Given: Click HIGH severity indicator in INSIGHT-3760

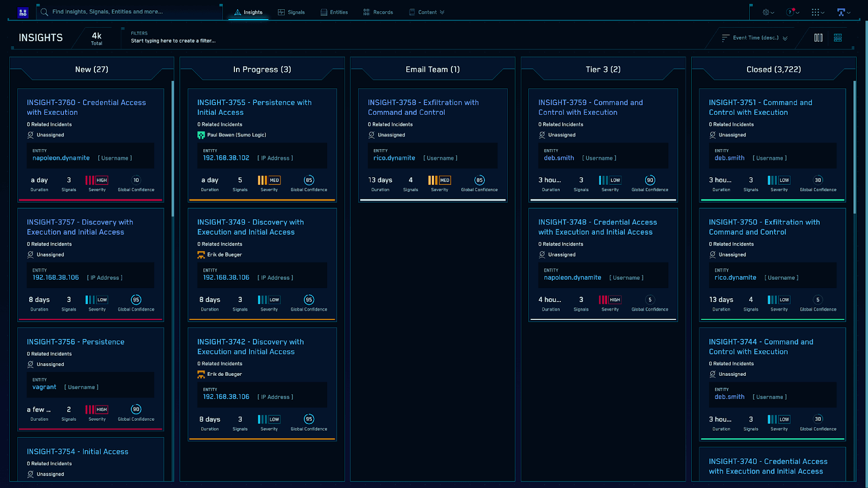Looking at the screenshot, I should tap(97, 180).
